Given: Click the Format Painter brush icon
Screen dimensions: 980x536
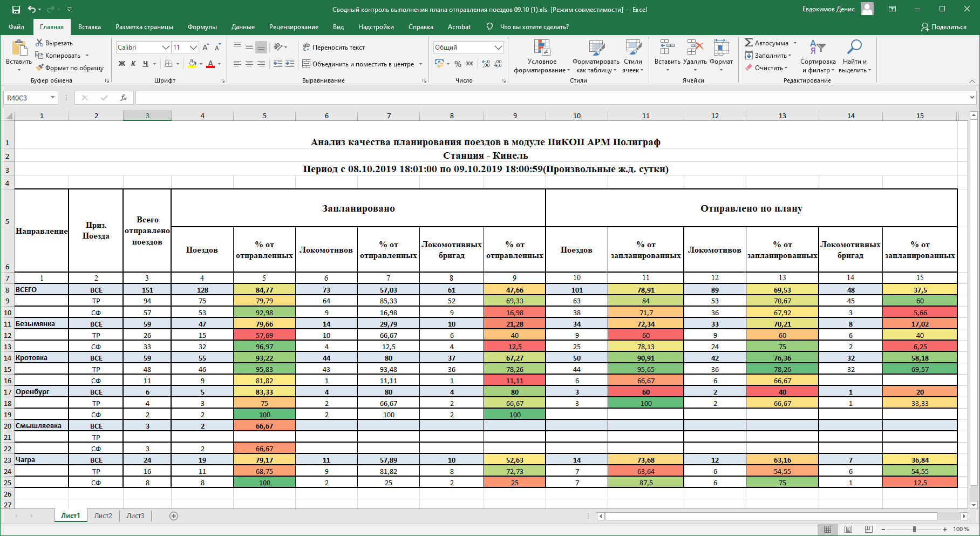Looking at the screenshot, I should (39, 68).
